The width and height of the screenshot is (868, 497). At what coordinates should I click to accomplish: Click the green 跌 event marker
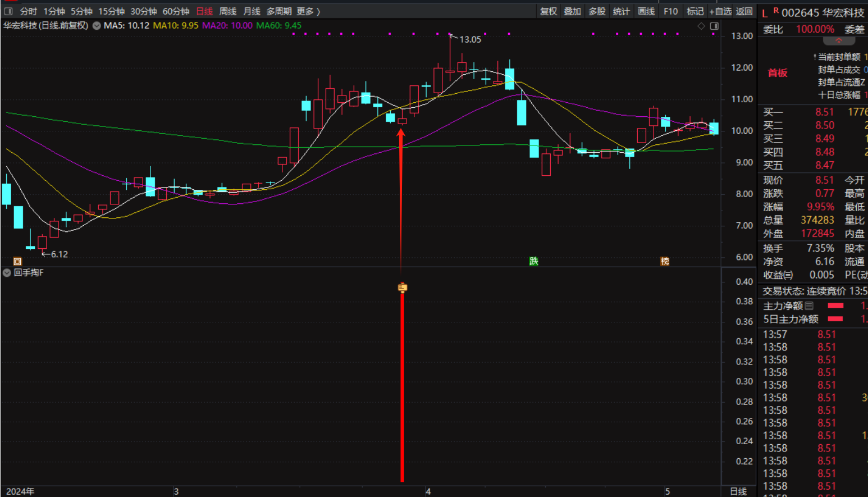[x=533, y=261]
